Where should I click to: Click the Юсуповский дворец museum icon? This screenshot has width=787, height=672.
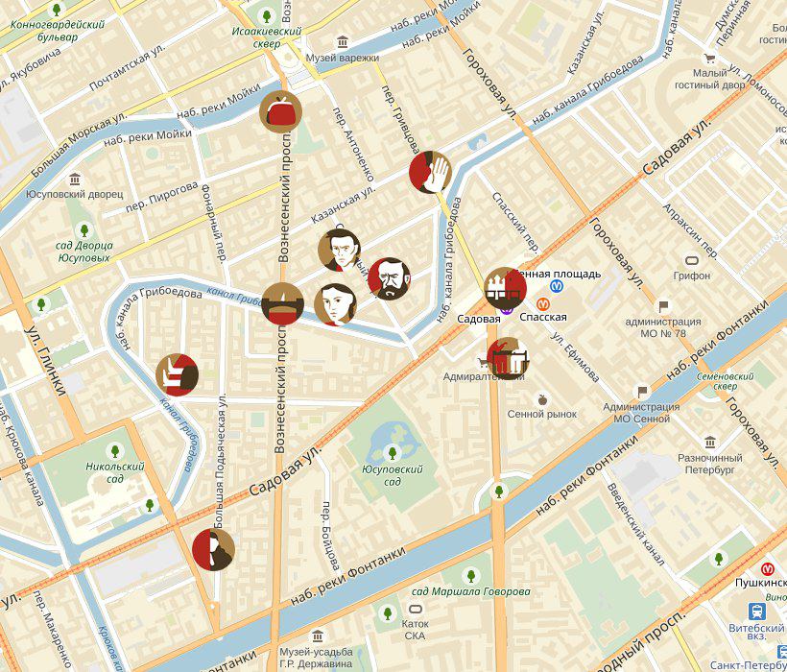(x=75, y=180)
